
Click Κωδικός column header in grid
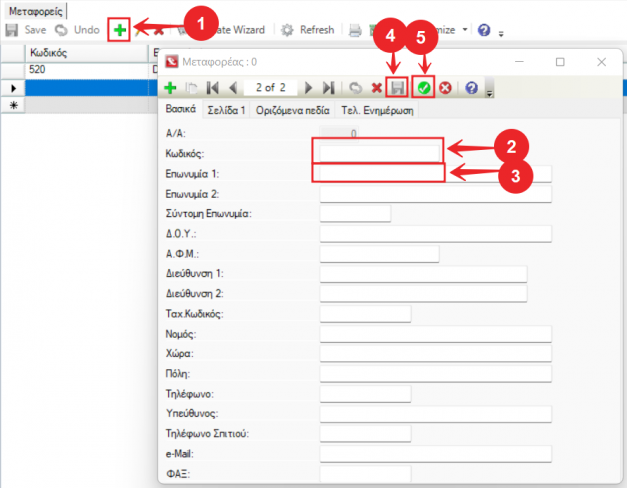[x=87, y=53]
